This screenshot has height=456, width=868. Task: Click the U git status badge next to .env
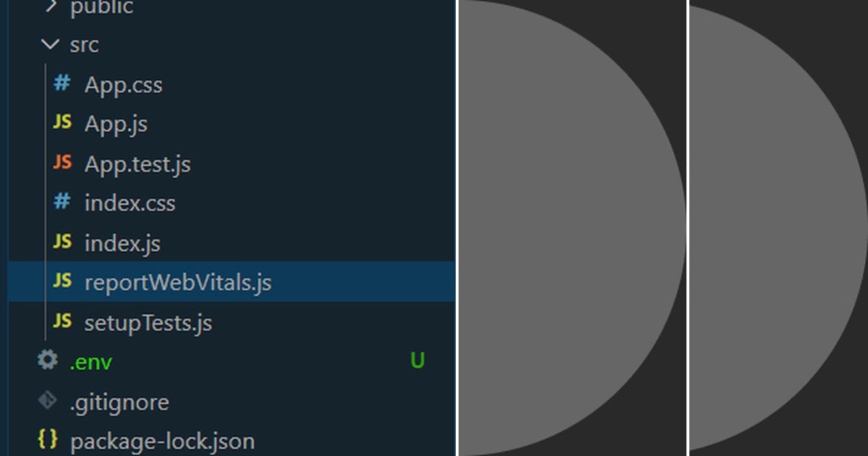pyautogui.click(x=417, y=361)
